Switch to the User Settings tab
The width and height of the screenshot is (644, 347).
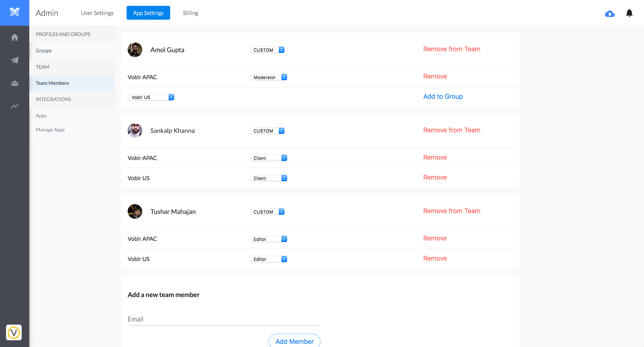click(97, 13)
